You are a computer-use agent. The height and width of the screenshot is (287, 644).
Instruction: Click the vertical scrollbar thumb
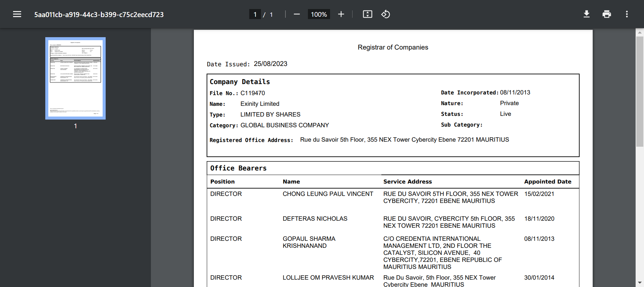click(640, 91)
